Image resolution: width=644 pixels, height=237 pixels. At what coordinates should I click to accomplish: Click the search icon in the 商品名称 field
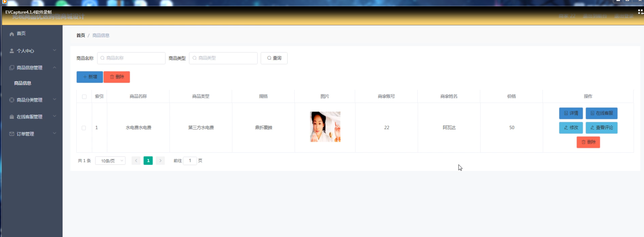tap(102, 58)
